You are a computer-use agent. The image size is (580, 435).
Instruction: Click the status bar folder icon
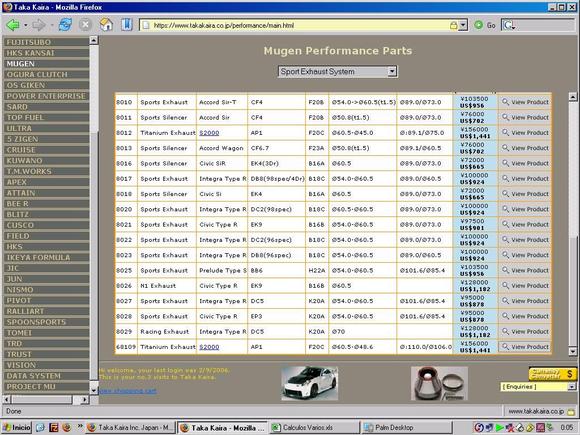571,411
